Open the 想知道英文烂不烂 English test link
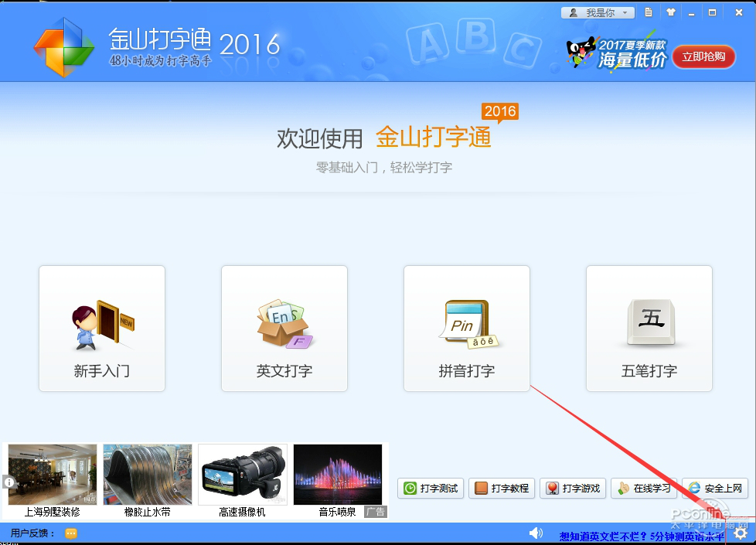 (x=642, y=536)
